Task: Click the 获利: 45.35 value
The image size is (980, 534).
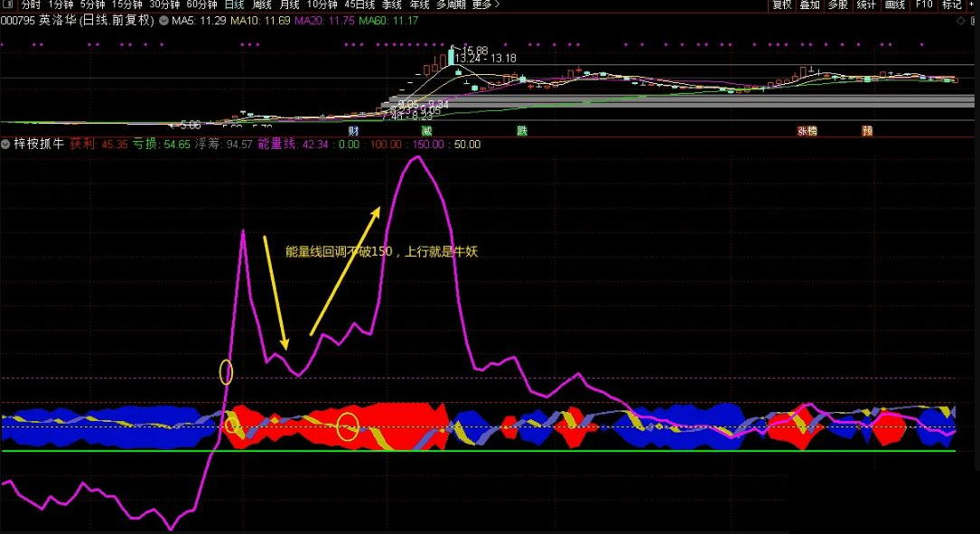Action: 98,145
